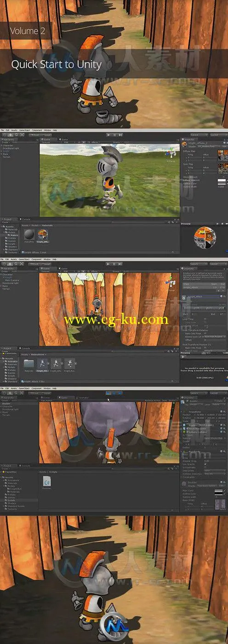Select grey sphere material in grass-scene Project panel
228x644 pixels.
[29, 234]
